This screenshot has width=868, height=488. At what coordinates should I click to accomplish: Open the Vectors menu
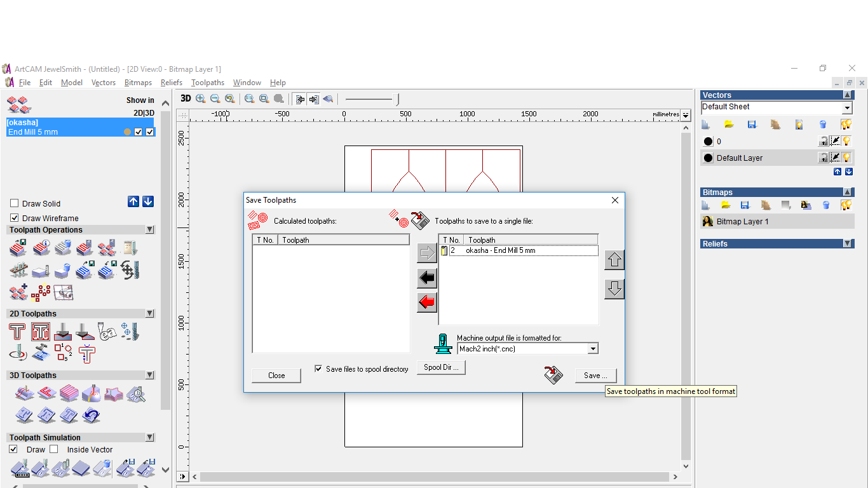(x=104, y=83)
